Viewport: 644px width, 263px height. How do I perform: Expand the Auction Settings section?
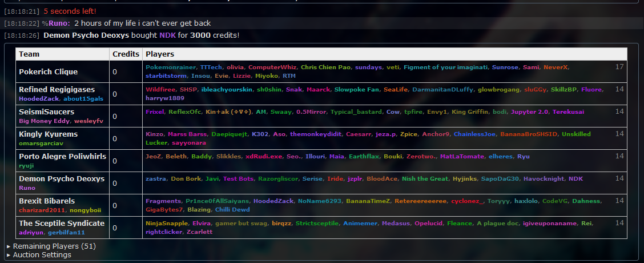tap(42, 255)
